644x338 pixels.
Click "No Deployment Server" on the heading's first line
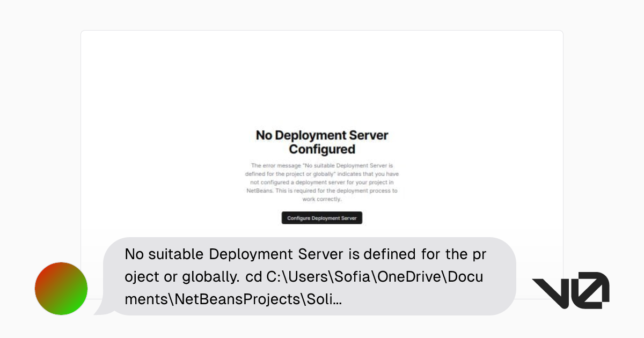[322, 135]
